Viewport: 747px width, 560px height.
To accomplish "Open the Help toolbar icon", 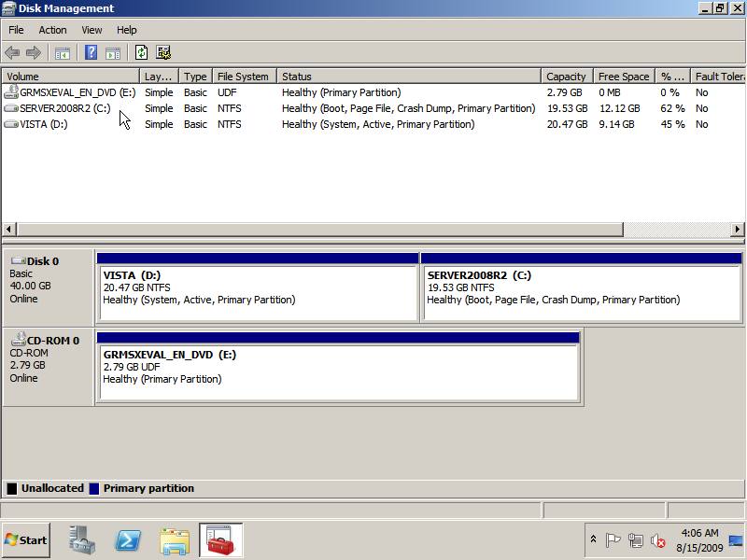I will (91, 52).
